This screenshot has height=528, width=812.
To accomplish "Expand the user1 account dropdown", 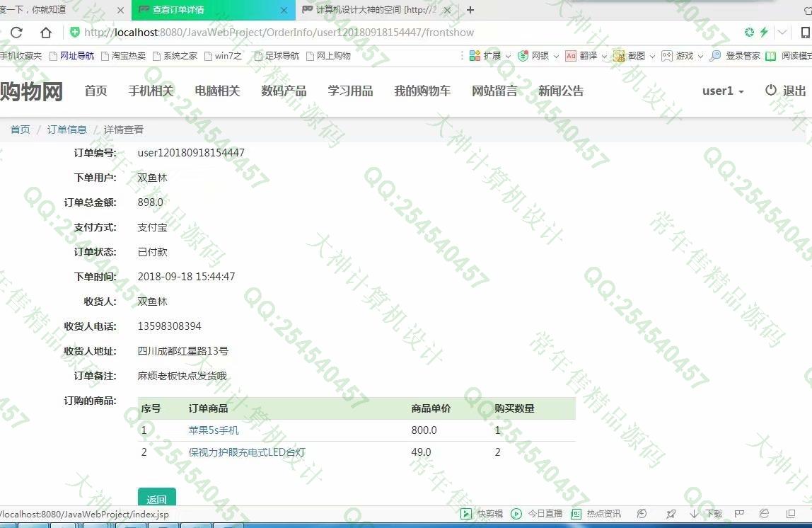I will click(723, 91).
